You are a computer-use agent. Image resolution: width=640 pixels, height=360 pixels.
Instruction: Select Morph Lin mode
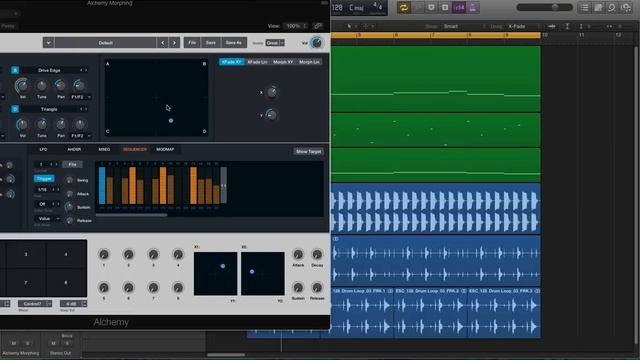pyautogui.click(x=309, y=62)
